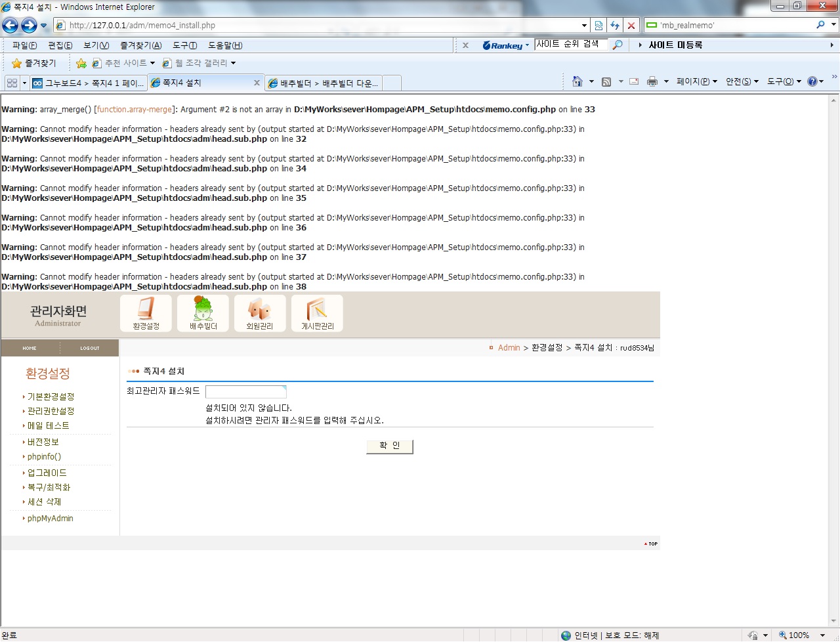Screen dimensions: 840x642
Task: Open the 페이지(P) command bar menu
Action: [x=696, y=81]
